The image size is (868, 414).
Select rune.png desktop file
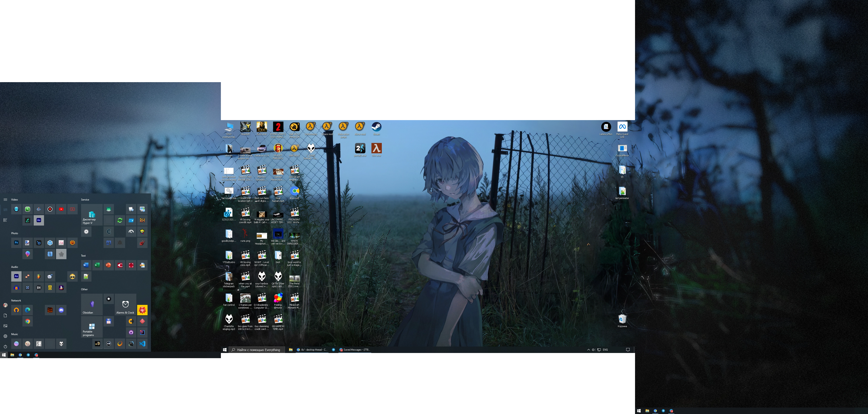point(245,235)
